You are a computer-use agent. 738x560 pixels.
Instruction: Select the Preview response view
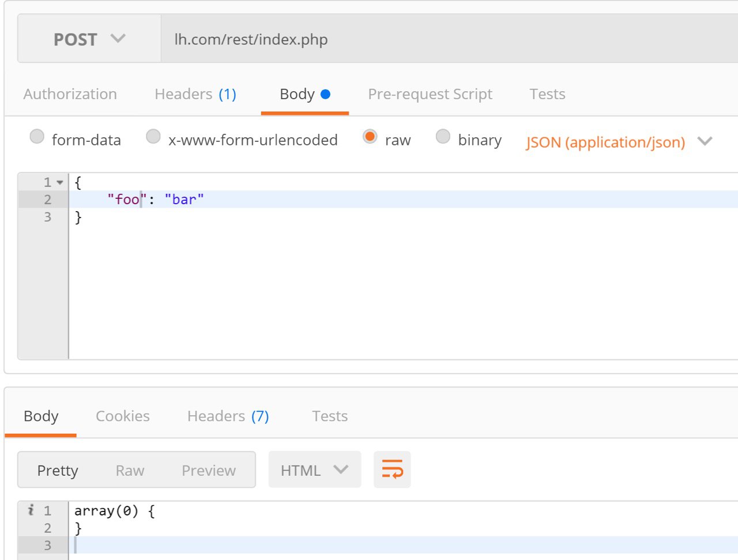[x=209, y=471]
